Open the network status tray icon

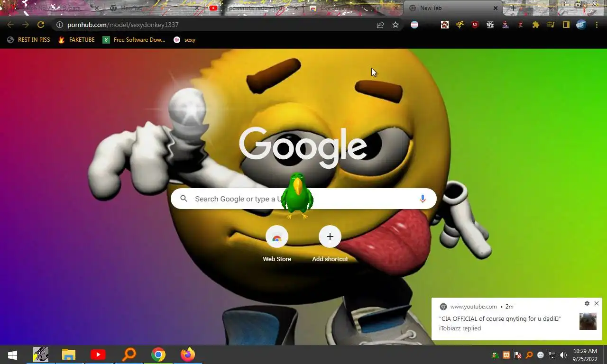point(552,355)
